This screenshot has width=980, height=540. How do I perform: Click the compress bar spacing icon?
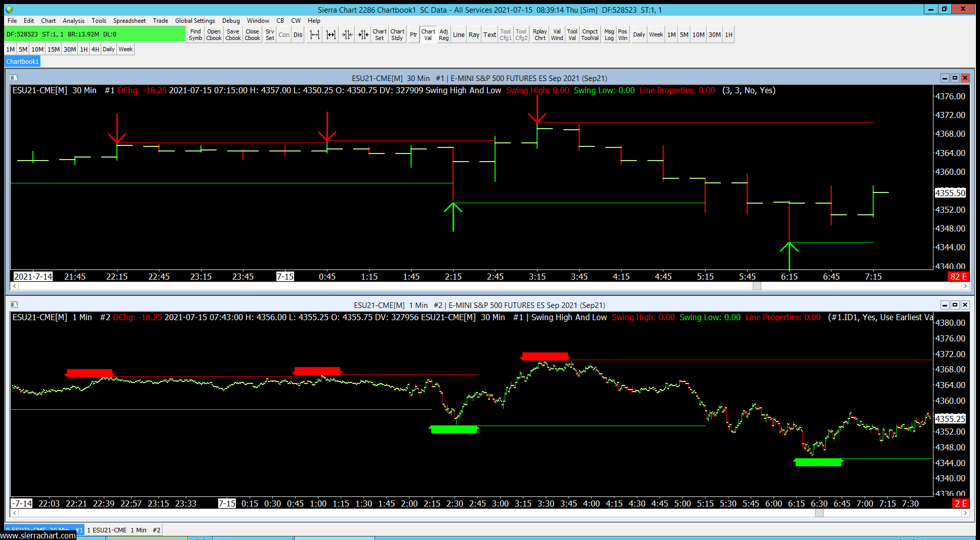[x=347, y=34]
